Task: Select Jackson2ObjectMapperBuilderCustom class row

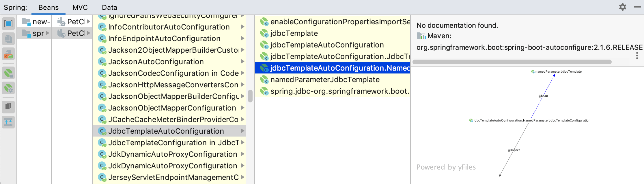Action: 169,50
